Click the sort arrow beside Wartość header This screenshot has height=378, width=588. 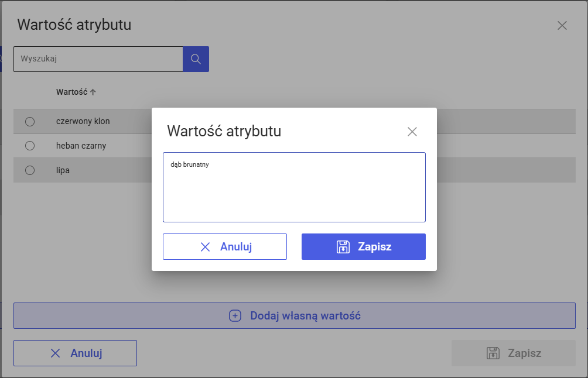(93, 92)
